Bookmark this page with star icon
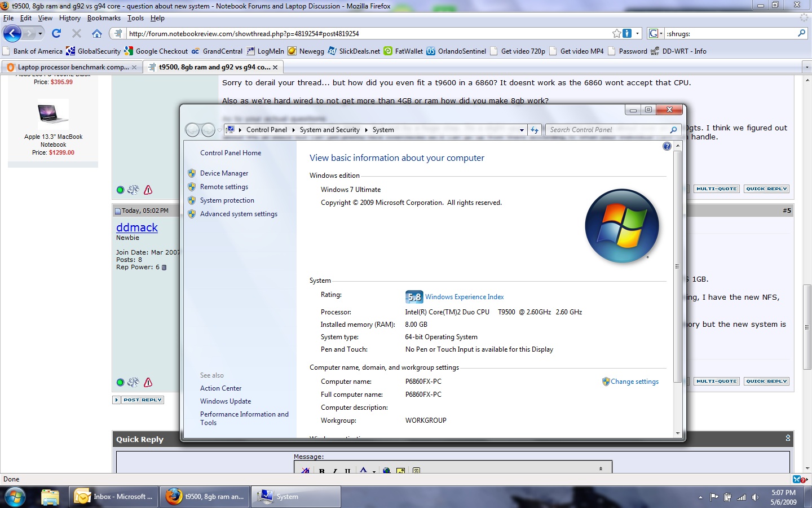This screenshot has width=812, height=508. pyautogui.click(x=617, y=33)
